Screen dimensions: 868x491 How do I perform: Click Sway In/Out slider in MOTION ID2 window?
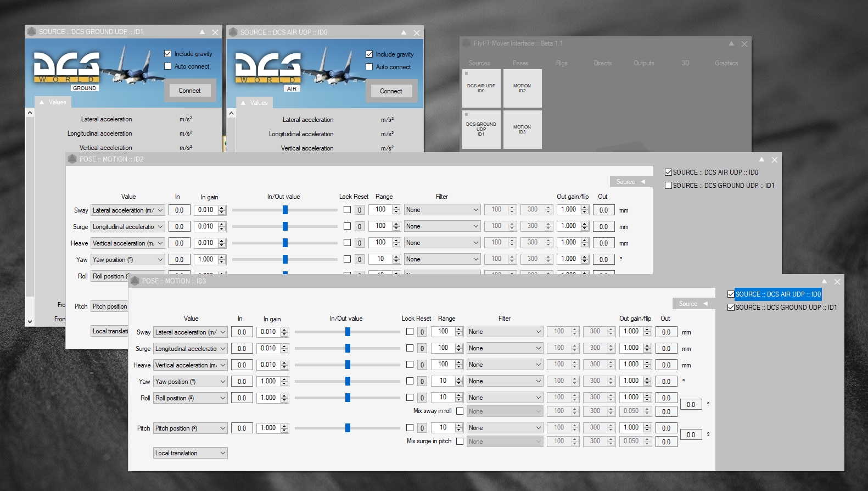pyautogui.click(x=285, y=210)
